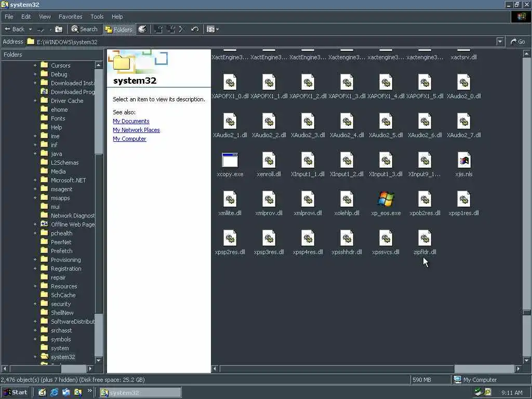Expand the Driver Cache tree node
Viewport: 532px width, 399px height.
click(35, 101)
